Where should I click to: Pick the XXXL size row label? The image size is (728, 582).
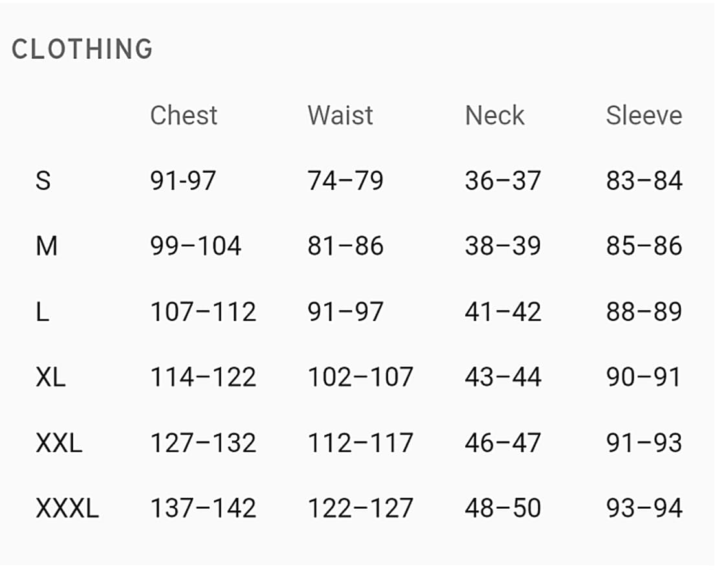tap(67, 508)
